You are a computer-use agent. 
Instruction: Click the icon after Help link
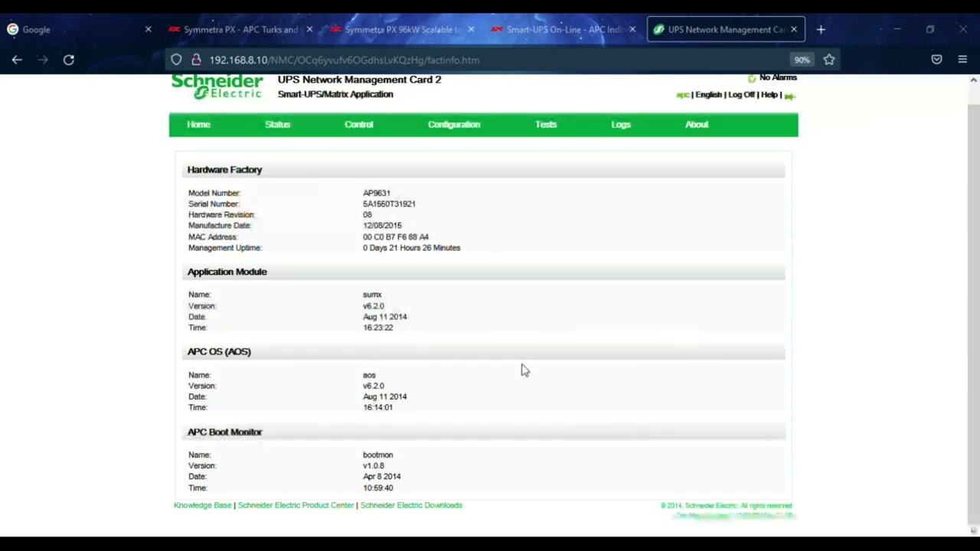point(789,96)
